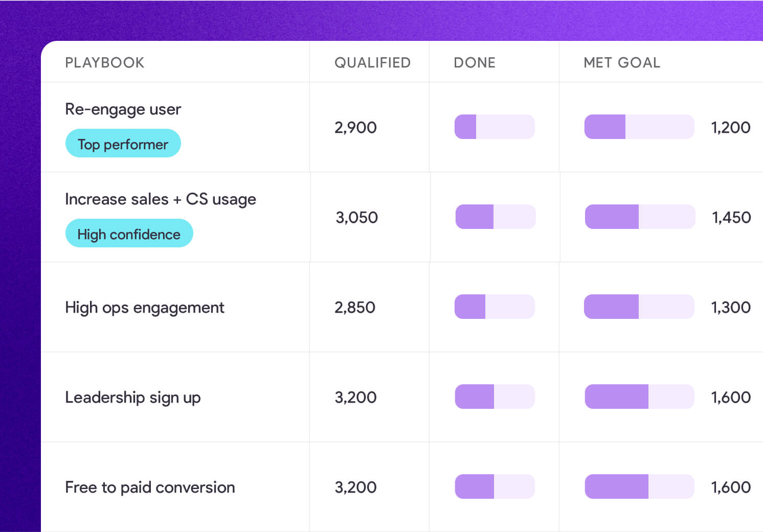
Task: Click Done progress bar for Re-engage user
Action: point(495,127)
